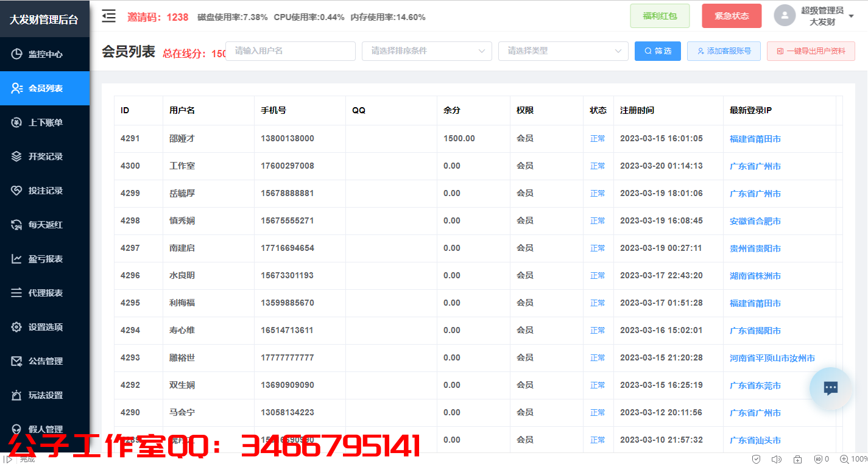
Task: Click username 岳毓厚
Action: coord(182,193)
